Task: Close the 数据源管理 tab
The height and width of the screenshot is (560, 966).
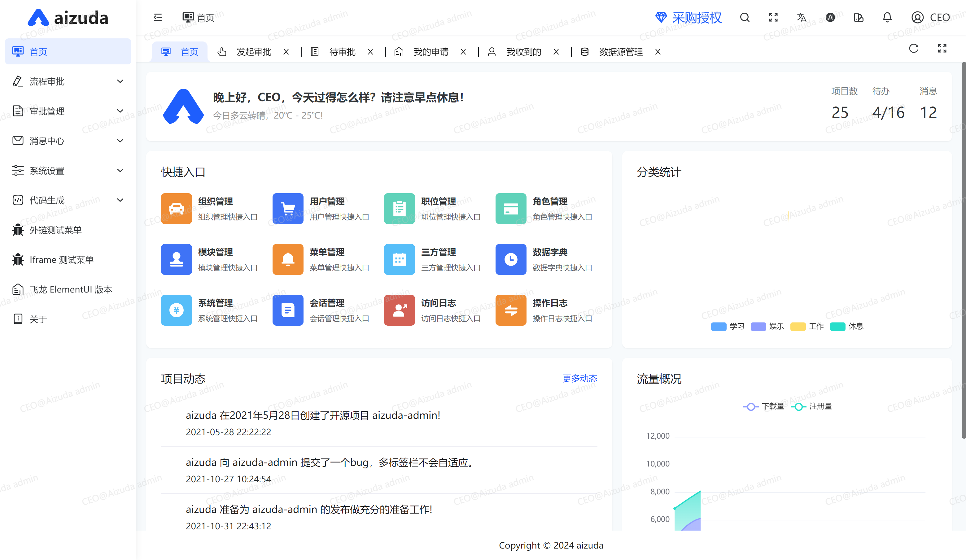Action: tap(658, 52)
